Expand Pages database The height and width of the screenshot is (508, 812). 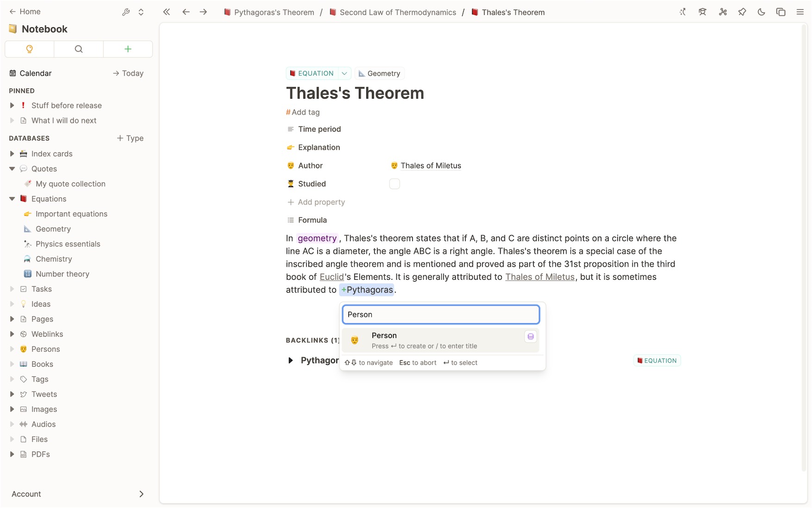pos(12,319)
